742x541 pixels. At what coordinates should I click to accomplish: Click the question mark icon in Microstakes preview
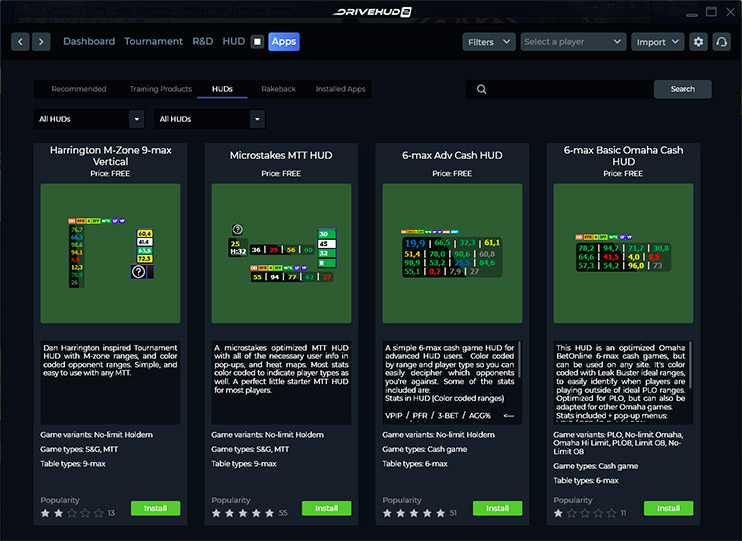pyautogui.click(x=238, y=229)
